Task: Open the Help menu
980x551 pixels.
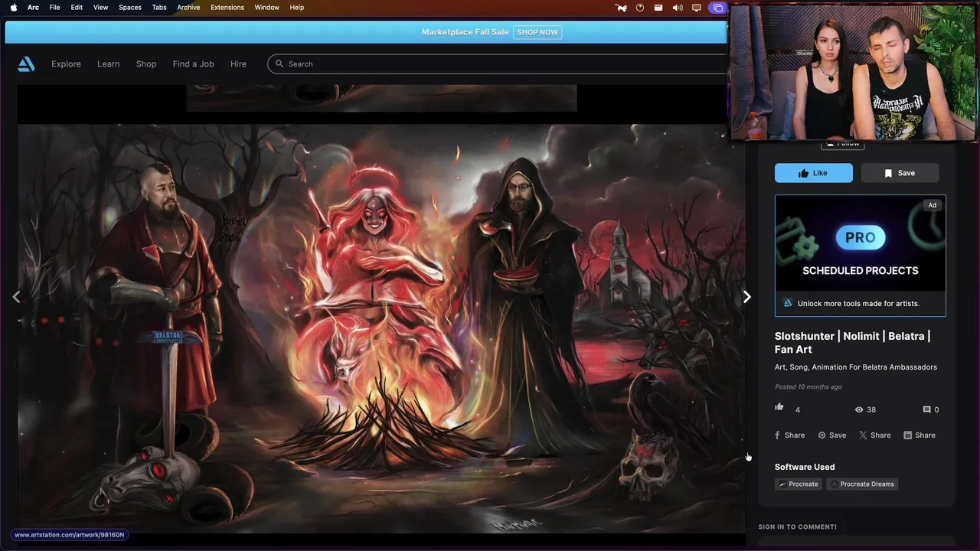Action: (297, 8)
